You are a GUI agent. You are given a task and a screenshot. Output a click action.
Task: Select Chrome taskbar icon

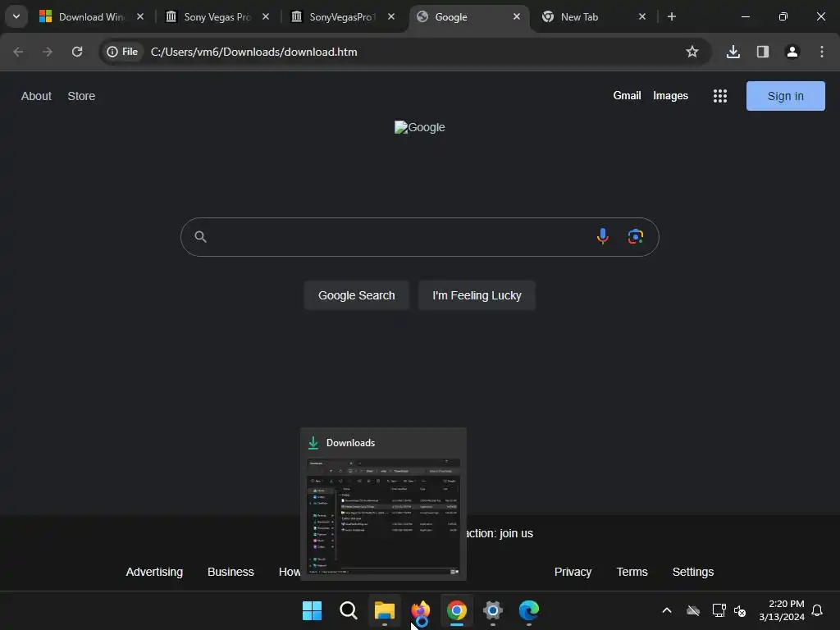pyautogui.click(x=457, y=610)
